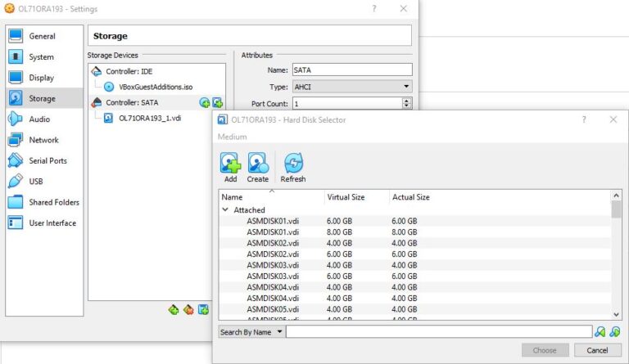The width and height of the screenshot is (629, 364).
Task: Open help in Hard Disk Selector title bar
Action: click(584, 119)
